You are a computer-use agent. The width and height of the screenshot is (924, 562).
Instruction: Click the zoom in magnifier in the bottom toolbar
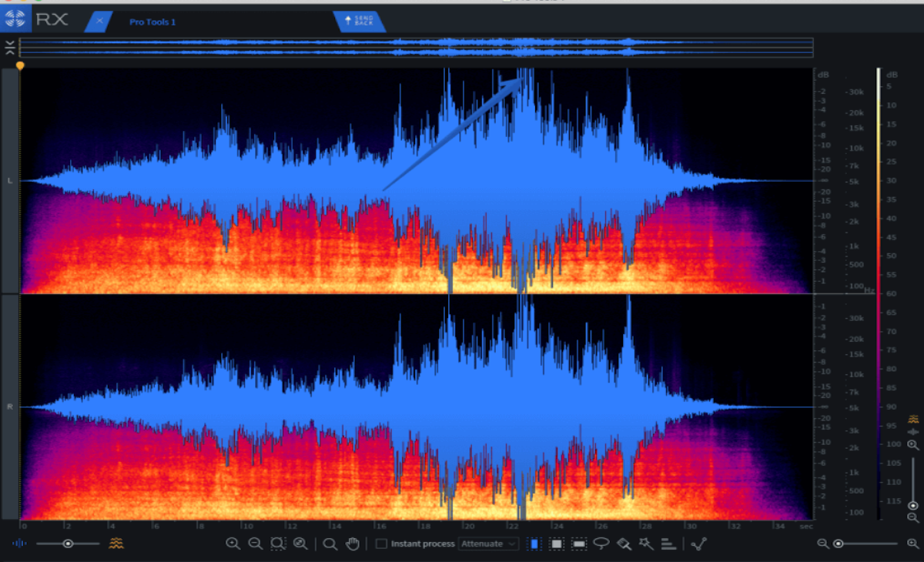tap(233, 544)
